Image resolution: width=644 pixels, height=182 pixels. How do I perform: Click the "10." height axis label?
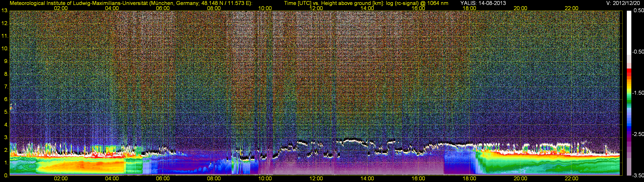coord(5,49)
